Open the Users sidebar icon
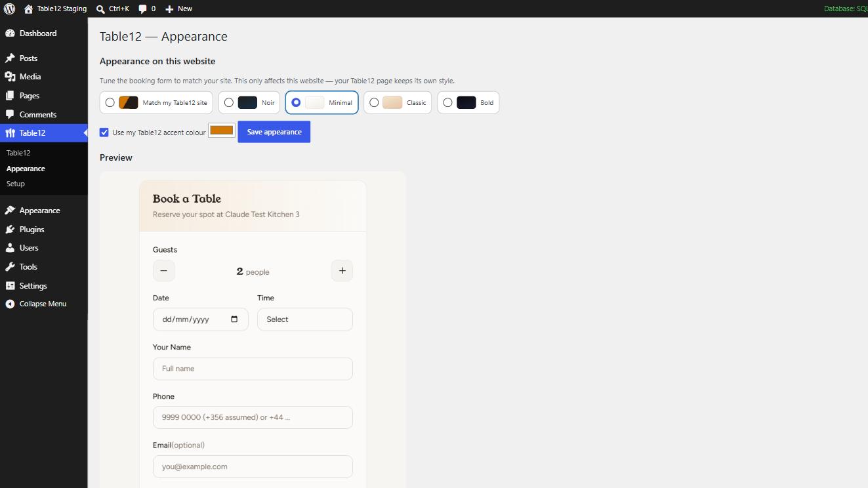Image resolution: width=868 pixels, height=488 pixels. tap(10, 248)
